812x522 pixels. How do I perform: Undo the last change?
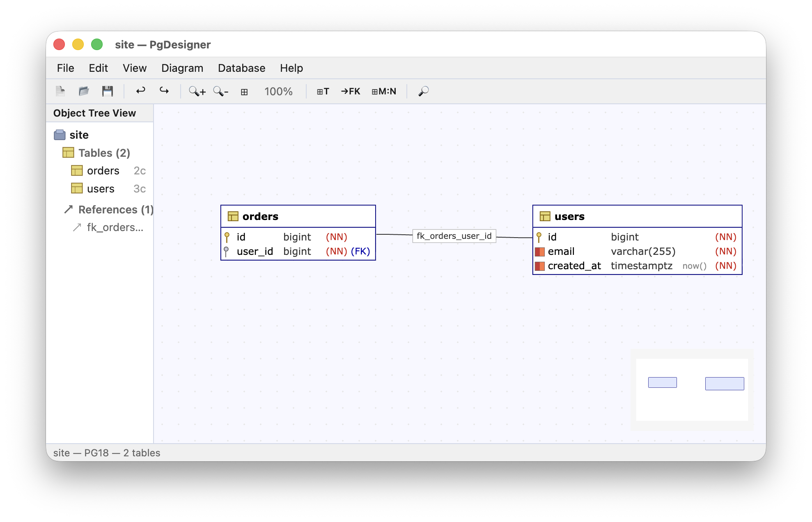pyautogui.click(x=140, y=91)
